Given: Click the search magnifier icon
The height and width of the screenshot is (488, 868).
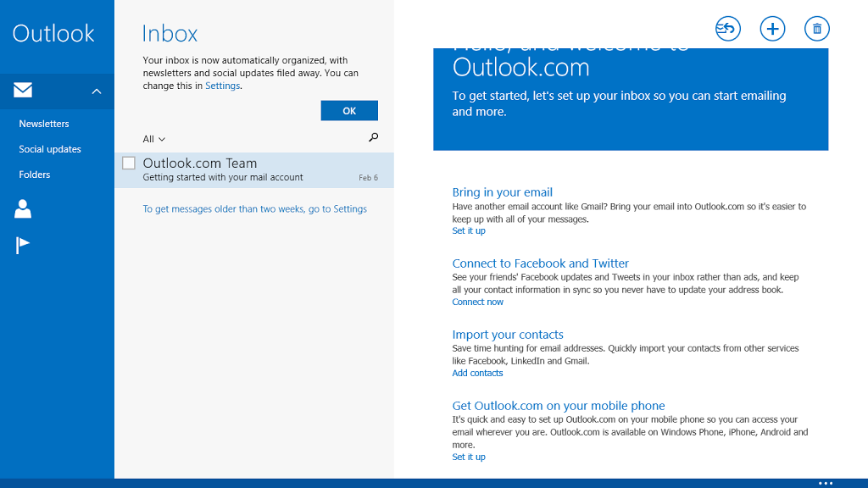Looking at the screenshot, I should point(373,137).
